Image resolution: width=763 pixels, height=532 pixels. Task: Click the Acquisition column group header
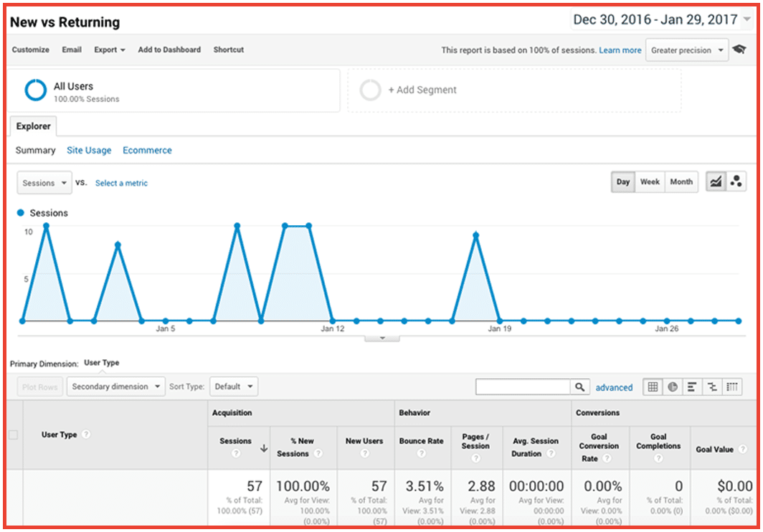click(x=232, y=413)
